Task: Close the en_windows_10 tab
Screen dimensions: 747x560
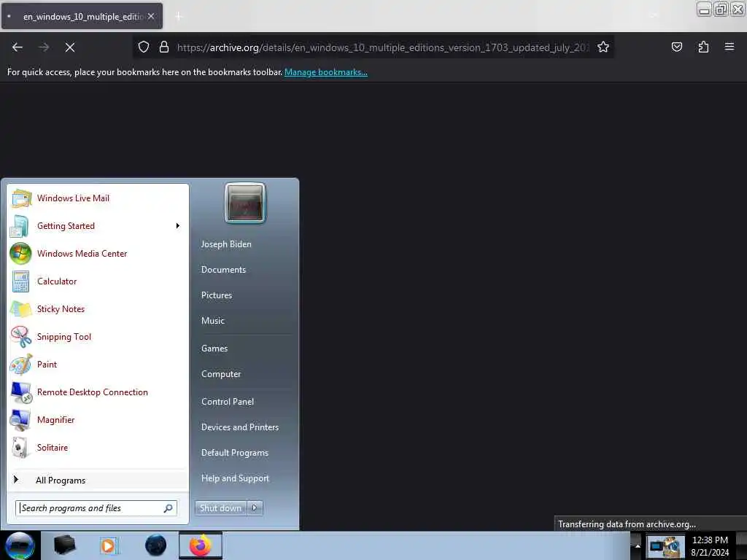Action: tap(151, 16)
